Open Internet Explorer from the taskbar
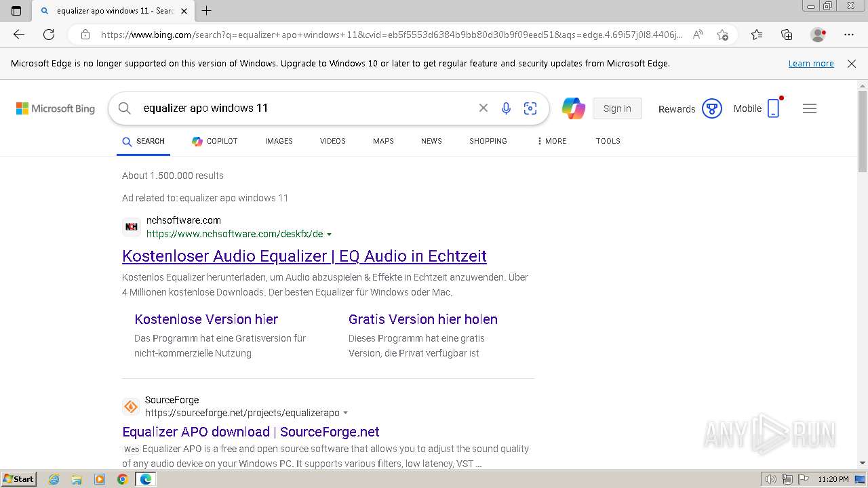The width and height of the screenshot is (868, 488). pyautogui.click(x=54, y=479)
